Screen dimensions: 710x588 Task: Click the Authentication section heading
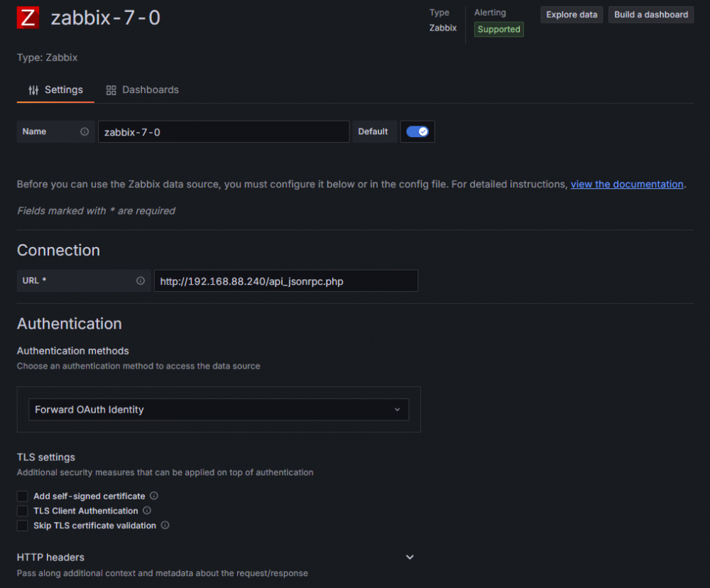70,323
